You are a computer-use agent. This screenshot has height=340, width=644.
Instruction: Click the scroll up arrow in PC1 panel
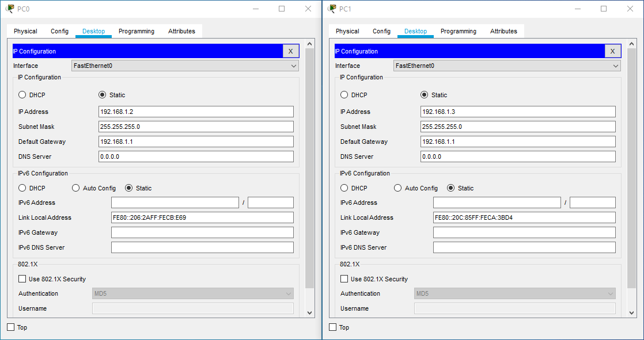(632, 44)
